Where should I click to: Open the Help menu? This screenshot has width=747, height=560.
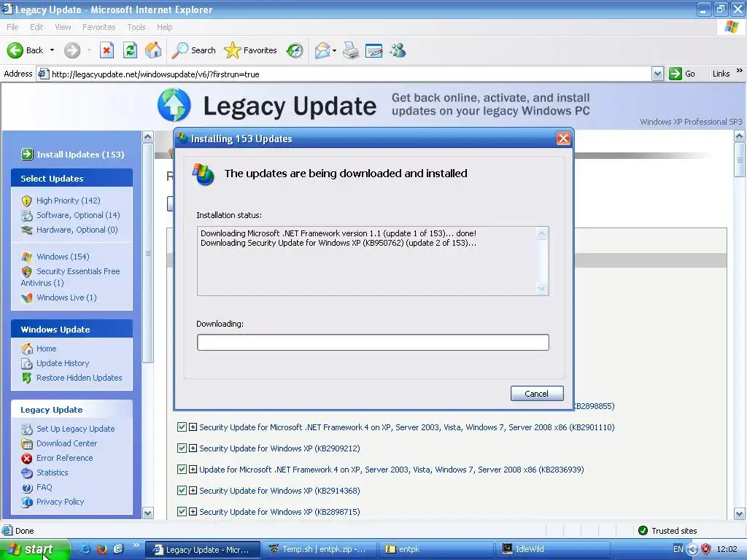[x=164, y=27]
